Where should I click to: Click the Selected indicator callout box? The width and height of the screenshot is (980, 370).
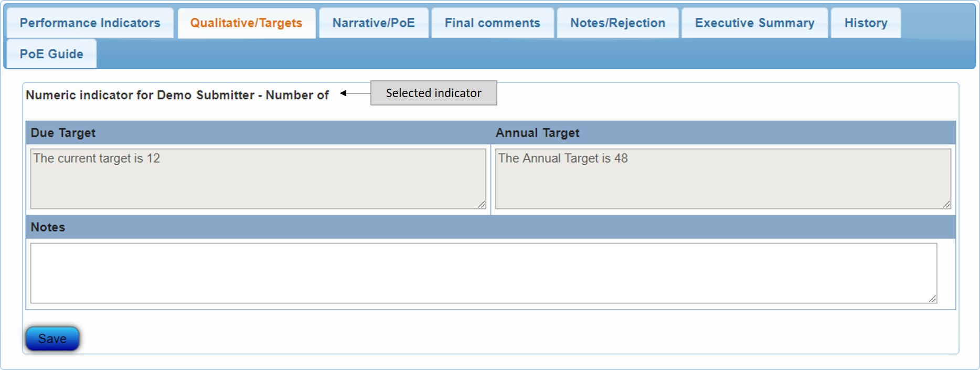click(433, 93)
